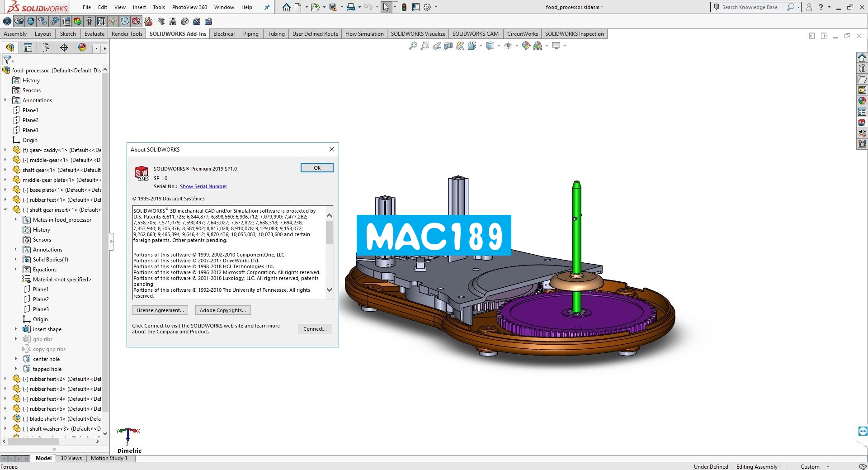Toggle the Flow Simulation add-in tab
This screenshot has height=470, width=868.
pyautogui.click(x=364, y=33)
